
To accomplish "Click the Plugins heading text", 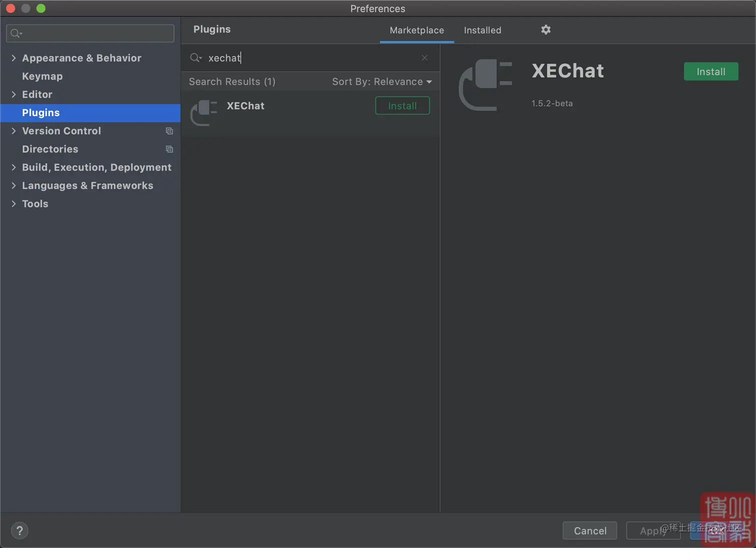I will pyautogui.click(x=212, y=30).
